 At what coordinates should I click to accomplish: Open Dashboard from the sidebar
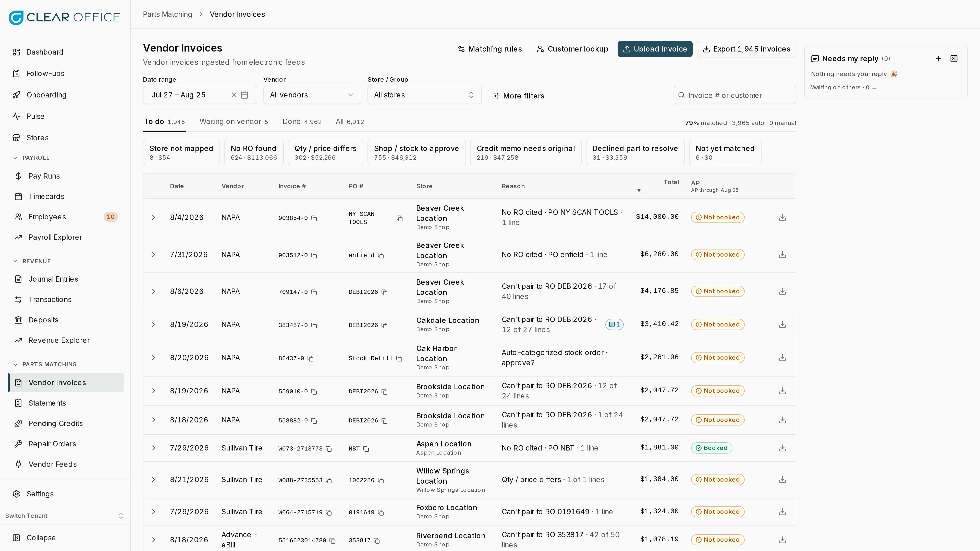click(x=65, y=52)
